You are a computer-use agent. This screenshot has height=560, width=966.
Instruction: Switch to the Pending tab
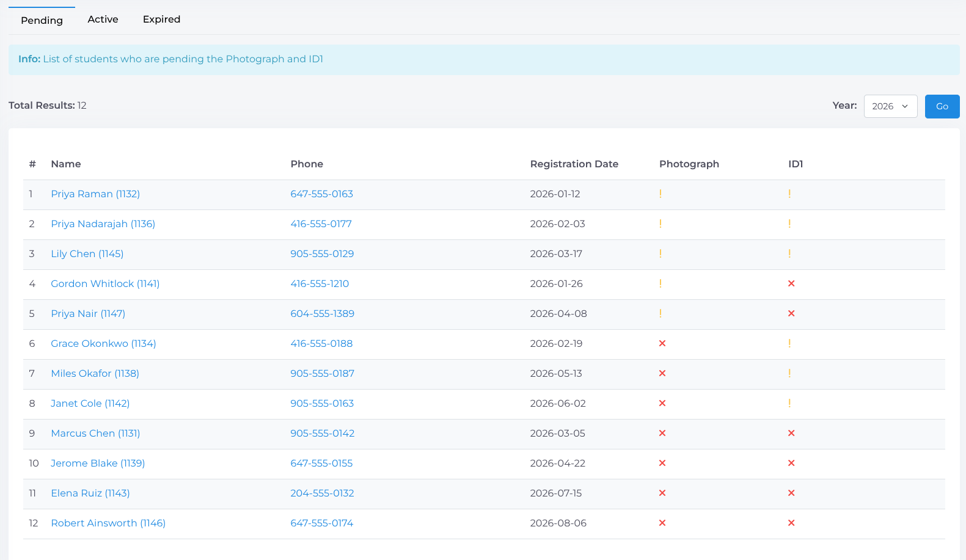(42, 20)
